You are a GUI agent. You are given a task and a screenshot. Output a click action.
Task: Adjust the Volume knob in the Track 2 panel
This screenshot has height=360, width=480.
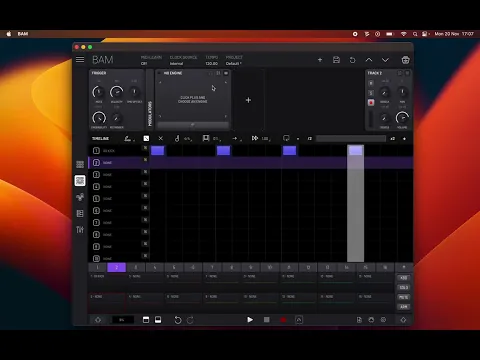(x=402, y=118)
